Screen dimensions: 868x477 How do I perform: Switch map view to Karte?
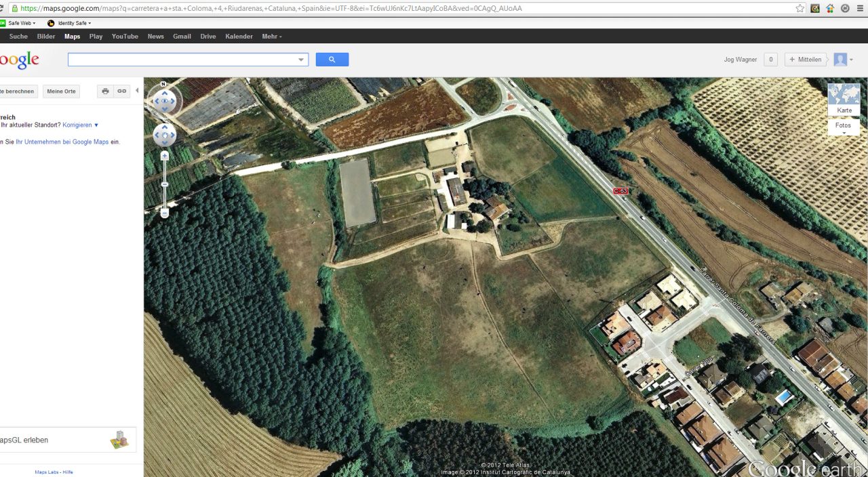pos(844,99)
